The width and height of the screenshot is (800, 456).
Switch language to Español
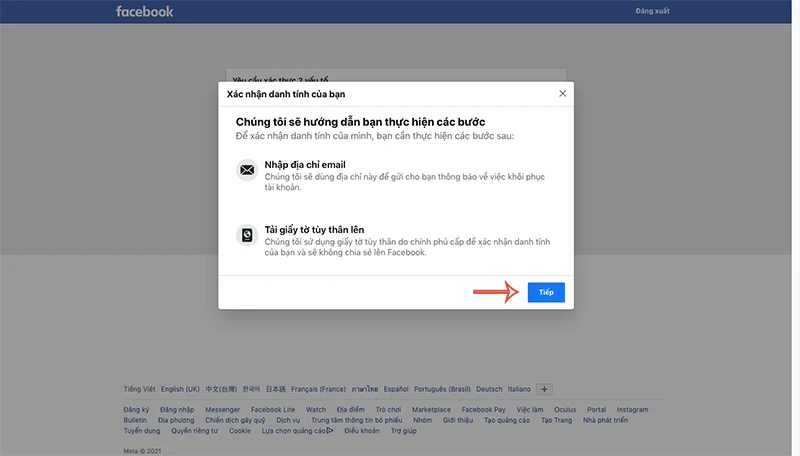[x=396, y=389]
